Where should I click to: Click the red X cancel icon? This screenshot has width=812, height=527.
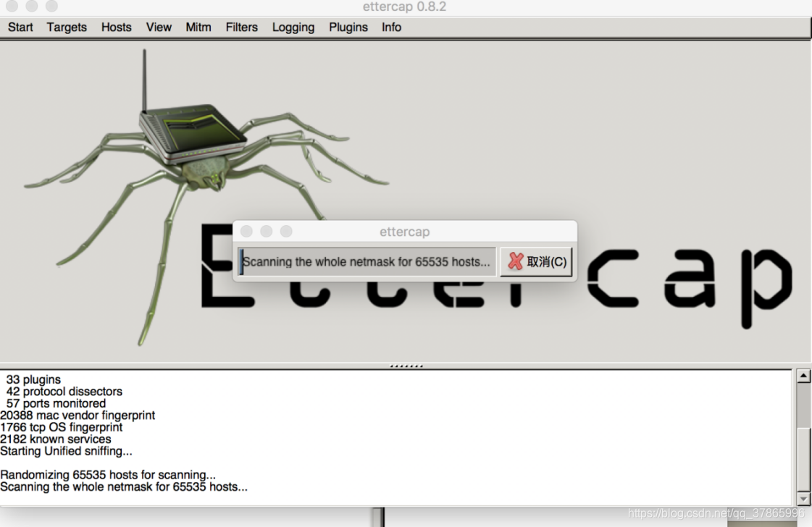pyautogui.click(x=515, y=261)
